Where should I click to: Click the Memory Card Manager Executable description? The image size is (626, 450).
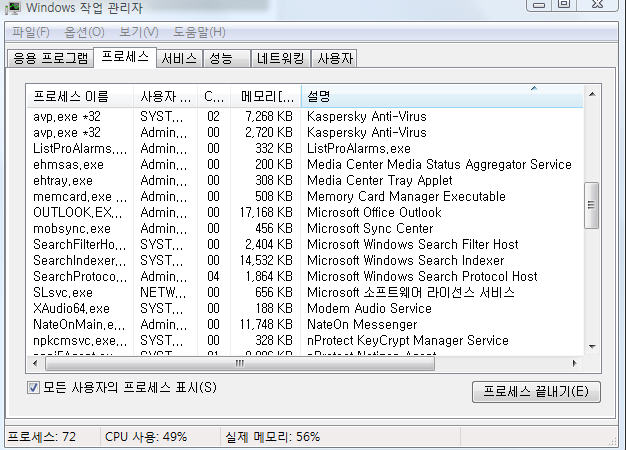pyautogui.click(x=406, y=196)
